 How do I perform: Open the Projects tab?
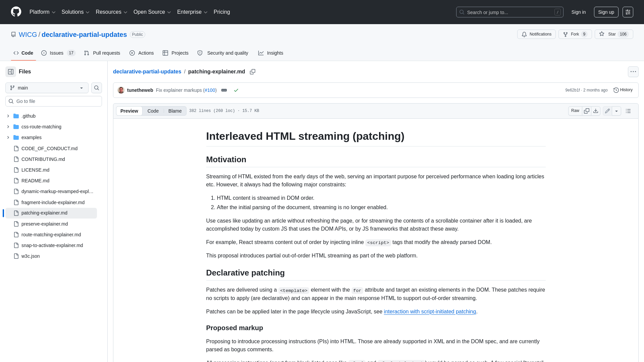175,53
